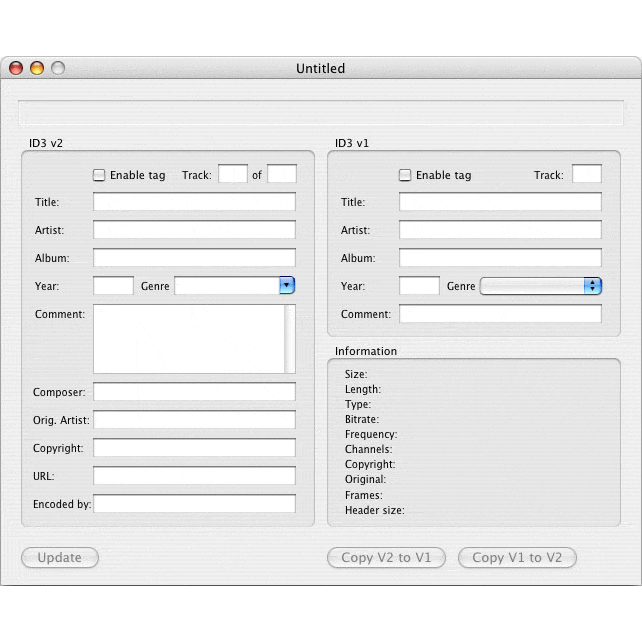Focus the ID3 v1 Comment field
Screen dimensions: 642x642
coord(500,314)
